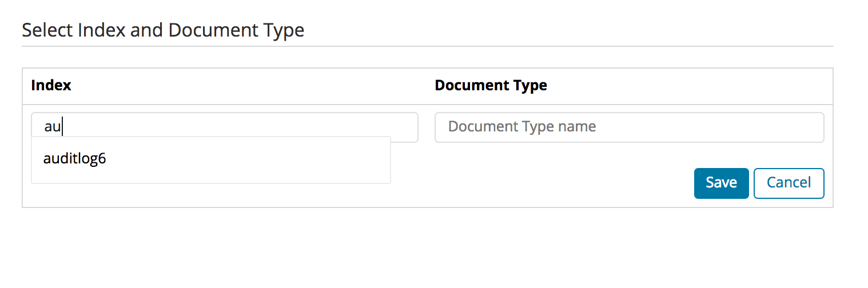Click the white outlined Cancel button

[789, 183]
